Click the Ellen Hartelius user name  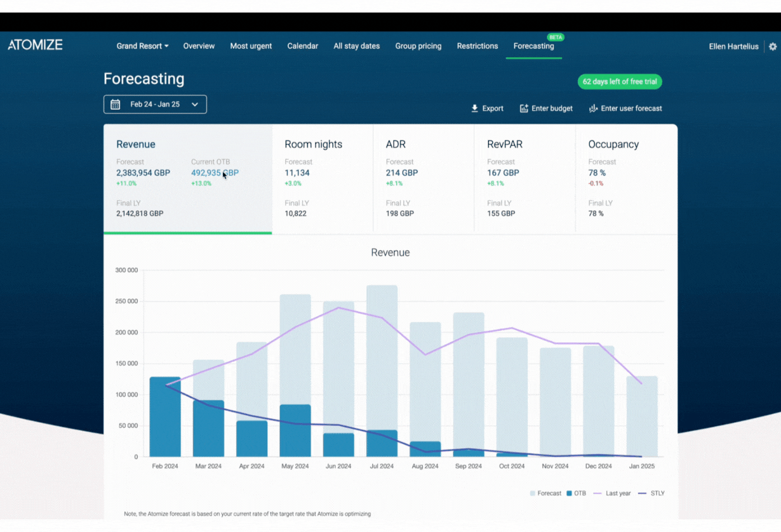click(733, 46)
